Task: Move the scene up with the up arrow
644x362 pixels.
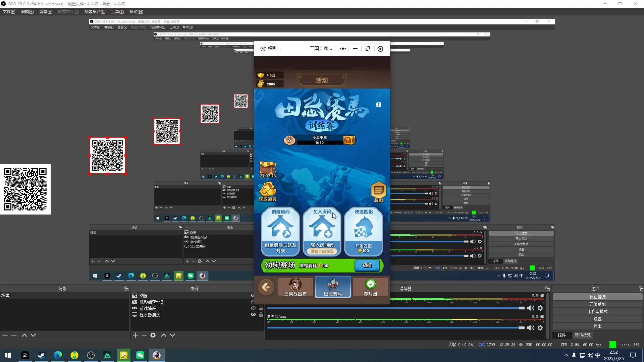Action: click(24, 335)
